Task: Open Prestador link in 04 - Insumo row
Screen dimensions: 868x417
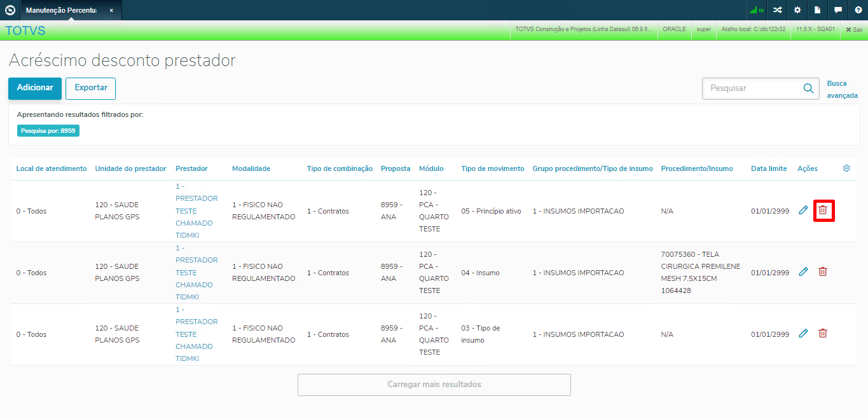Action: pos(196,272)
